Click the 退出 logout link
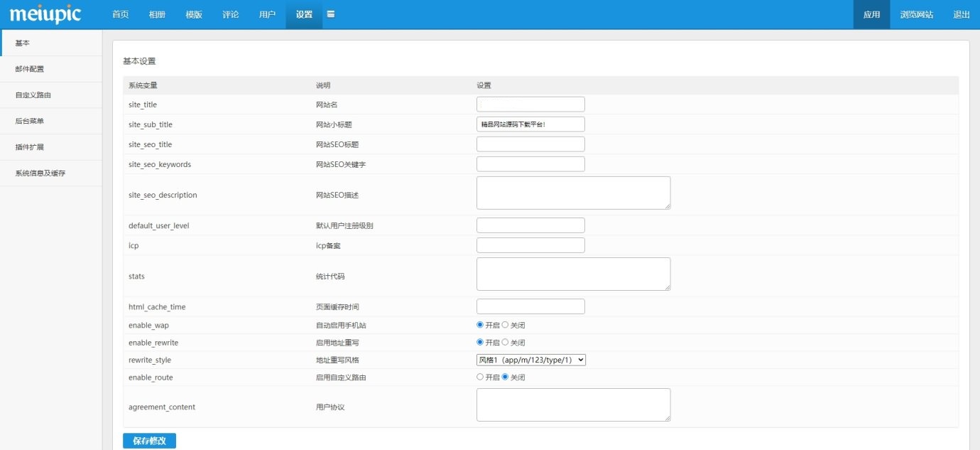The image size is (980, 450). (x=962, y=14)
